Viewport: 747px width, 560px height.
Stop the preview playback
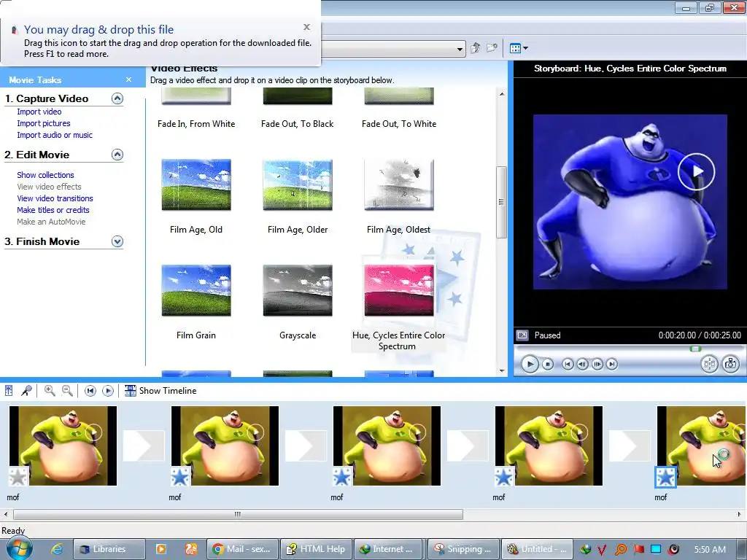click(x=548, y=365)
